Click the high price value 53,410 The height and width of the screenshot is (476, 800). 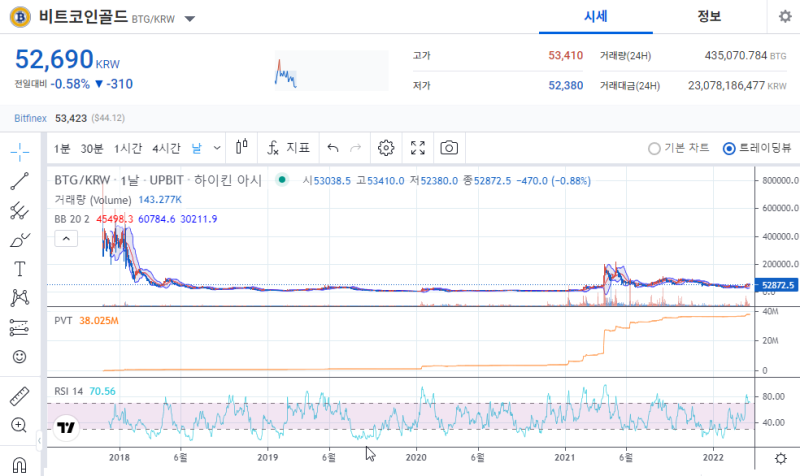click(x=565, y=55)
